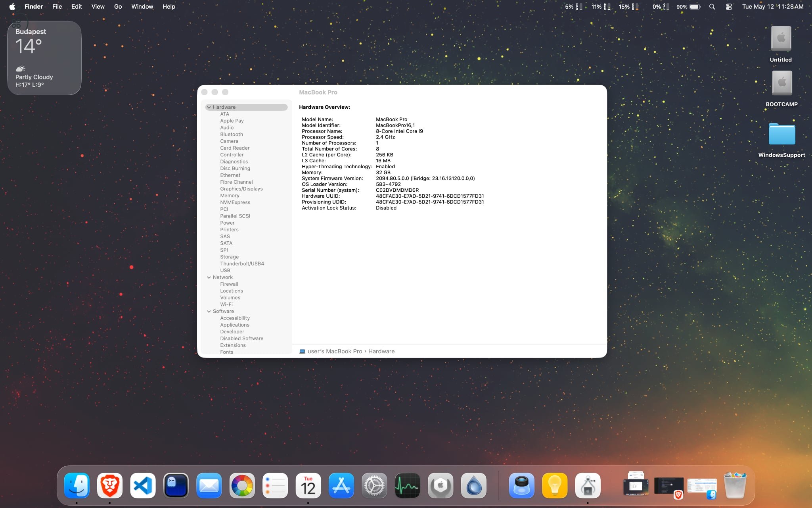Open Calendar showing Tue 12
Screen dimensions: 812x508
(308, 485)
